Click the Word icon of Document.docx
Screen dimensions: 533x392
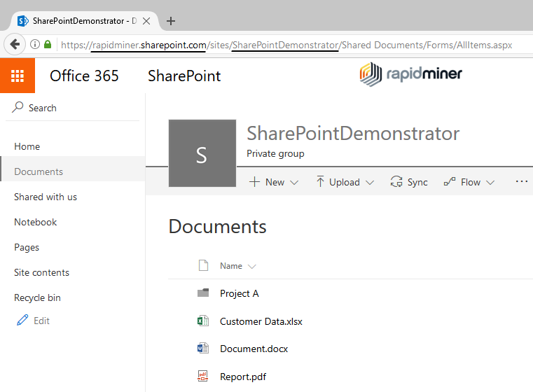coord(203,348)
